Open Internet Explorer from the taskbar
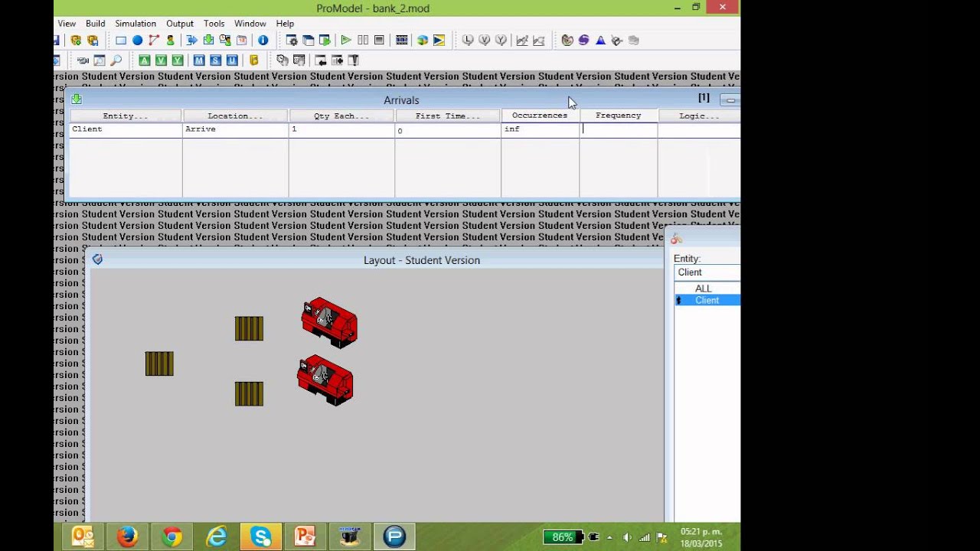The width and height of the screenshot is (980, 551). 217,536
